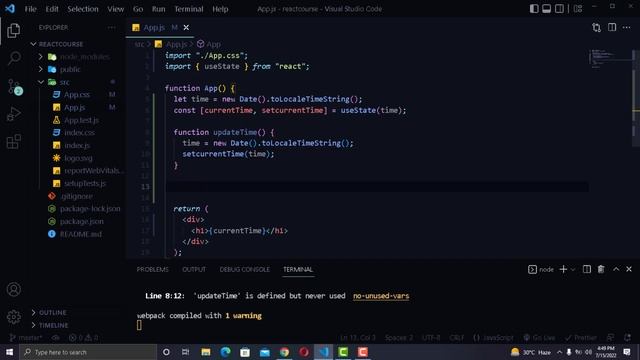Toggle primary side bar layout icon

click(534, 9)
